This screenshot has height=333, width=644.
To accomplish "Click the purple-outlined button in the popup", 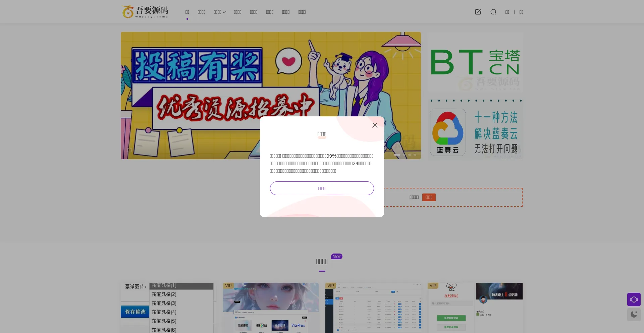I will pos(322,188).
